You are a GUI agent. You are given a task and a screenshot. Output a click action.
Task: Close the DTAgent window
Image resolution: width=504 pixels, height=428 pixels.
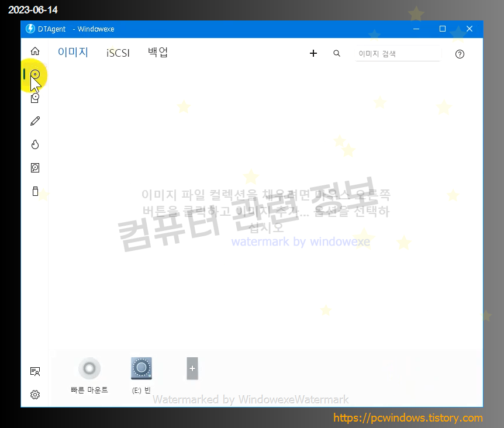[470, 29]
